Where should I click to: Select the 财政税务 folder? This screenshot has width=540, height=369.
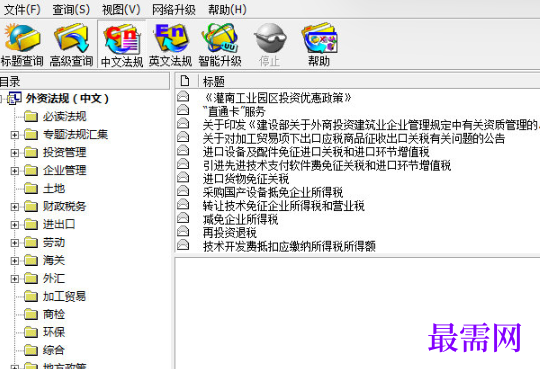pos(64,206)
